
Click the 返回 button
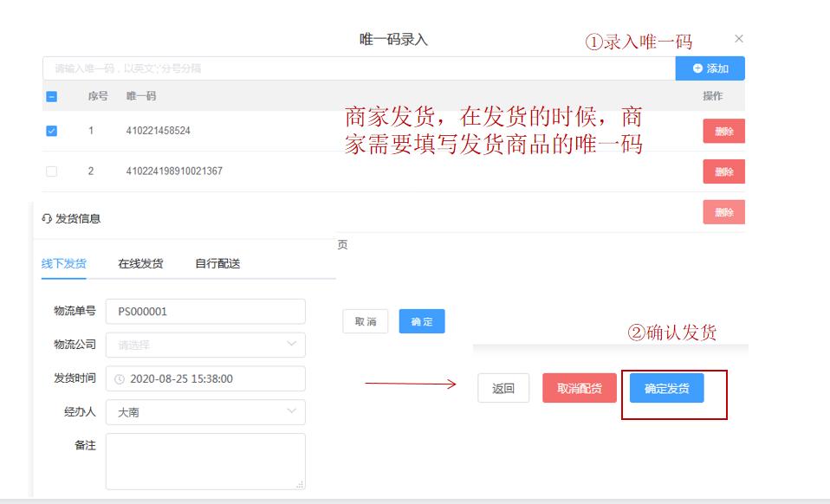[503, 388]
